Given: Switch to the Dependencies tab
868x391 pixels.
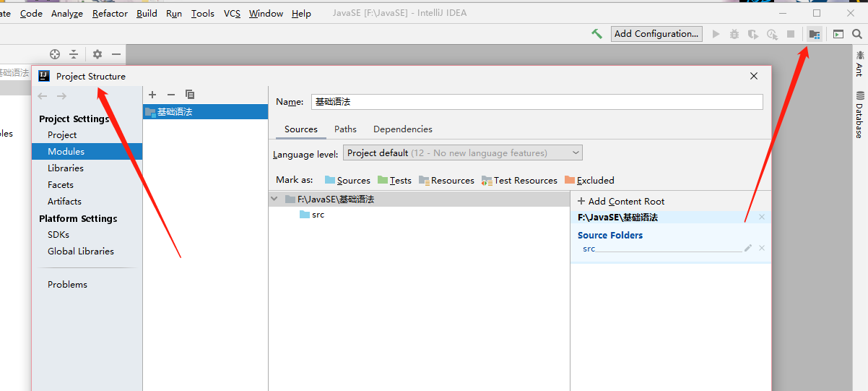Looking at the screenshot, I should click(403, 129).
